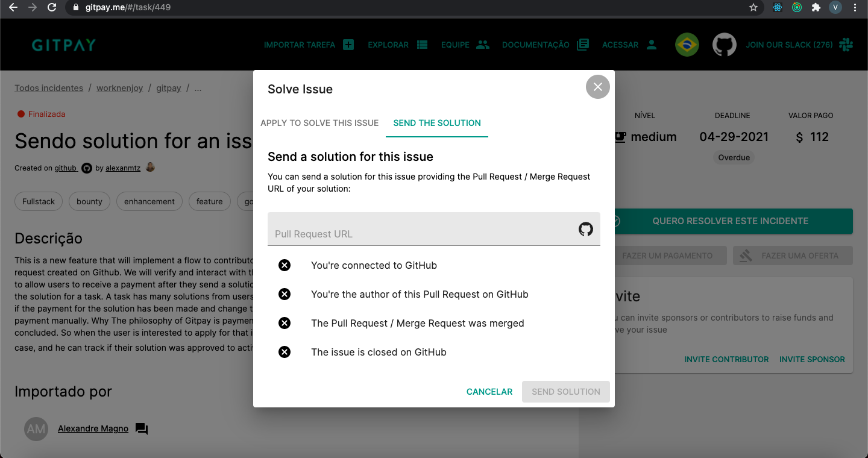Image resolution: width=868 pixels, height=458 pixels.
Task: Click the Pull Request merged status icon
Action: point(285,323)
